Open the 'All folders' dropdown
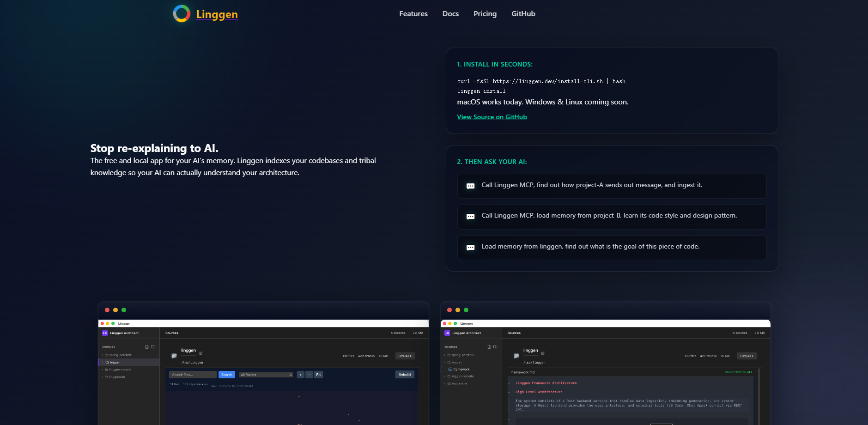 (266, 375)
